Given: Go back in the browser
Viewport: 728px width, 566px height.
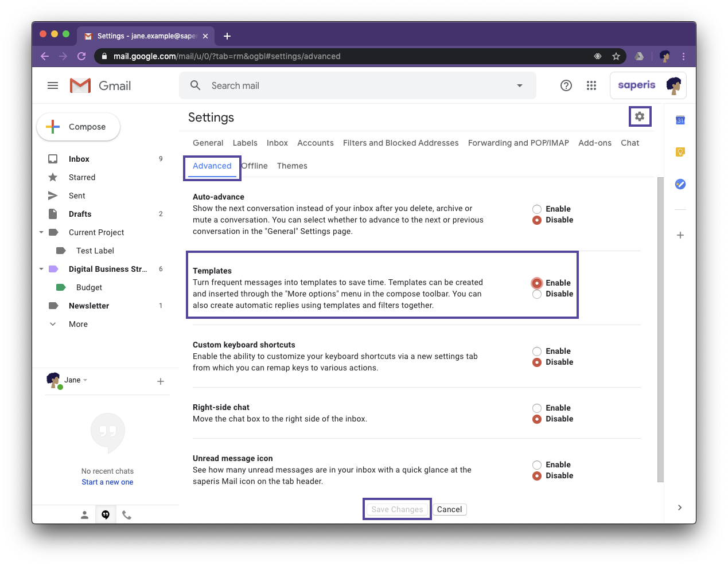Looking at the screenshot, I should (x=45, y=56).
